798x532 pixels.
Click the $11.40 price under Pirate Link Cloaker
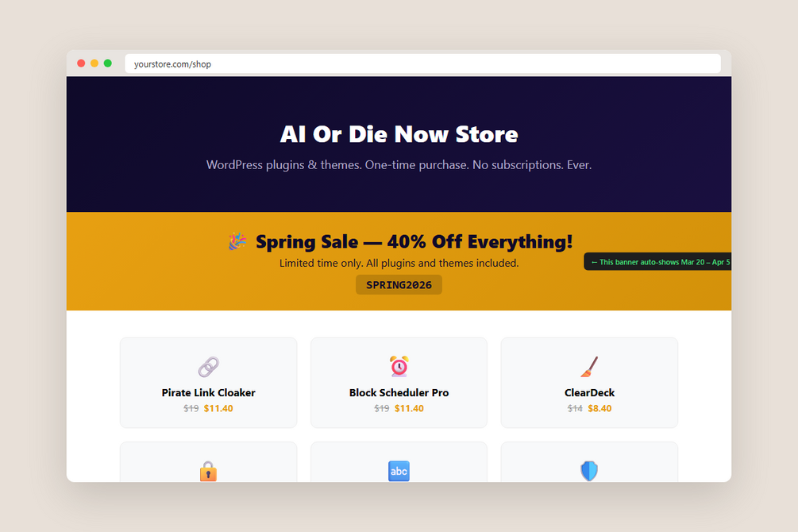click(218, 408)
